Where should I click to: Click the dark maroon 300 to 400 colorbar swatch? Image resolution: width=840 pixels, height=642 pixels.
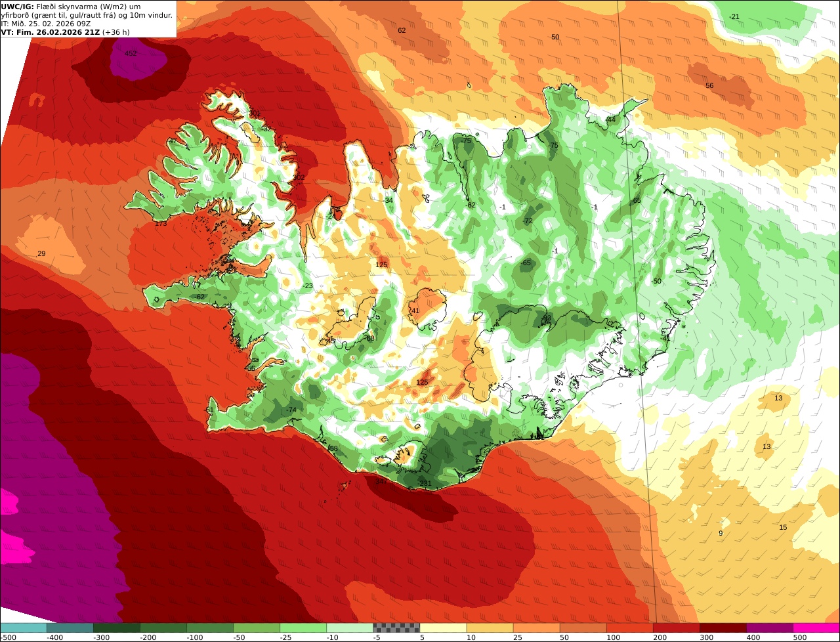[723, 628]
